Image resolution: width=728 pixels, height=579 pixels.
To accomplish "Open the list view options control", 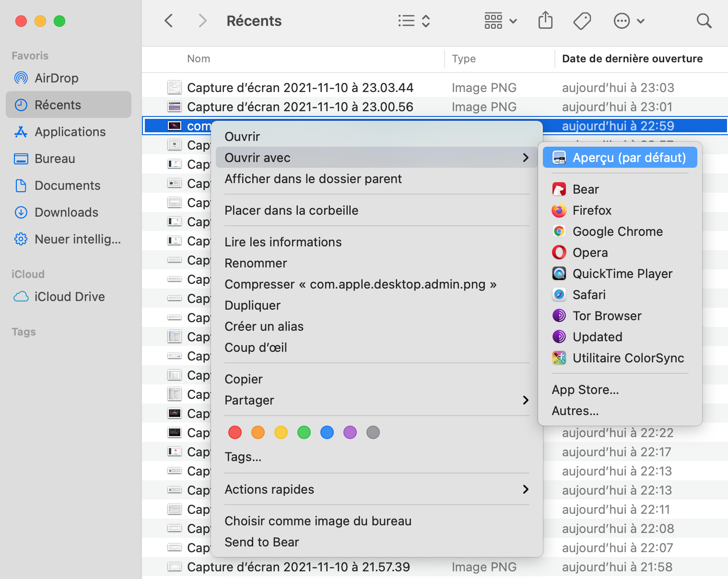I will pos(414,21).
